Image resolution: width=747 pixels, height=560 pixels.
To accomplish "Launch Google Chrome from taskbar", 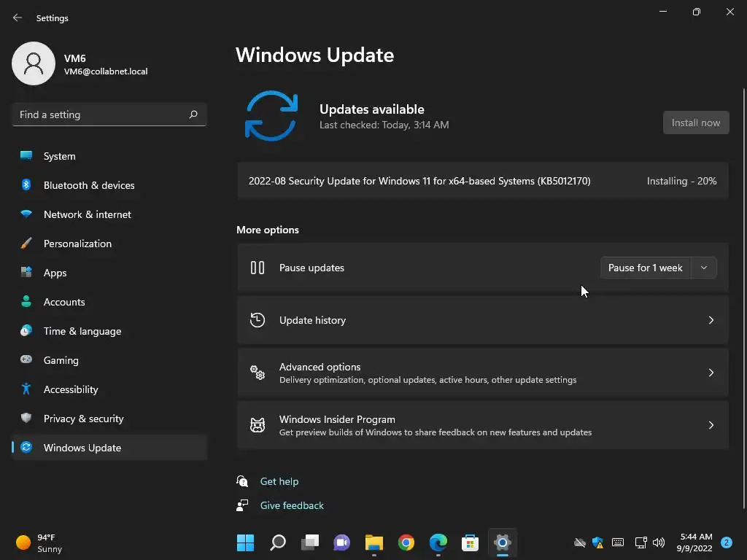I will [406, 542].
